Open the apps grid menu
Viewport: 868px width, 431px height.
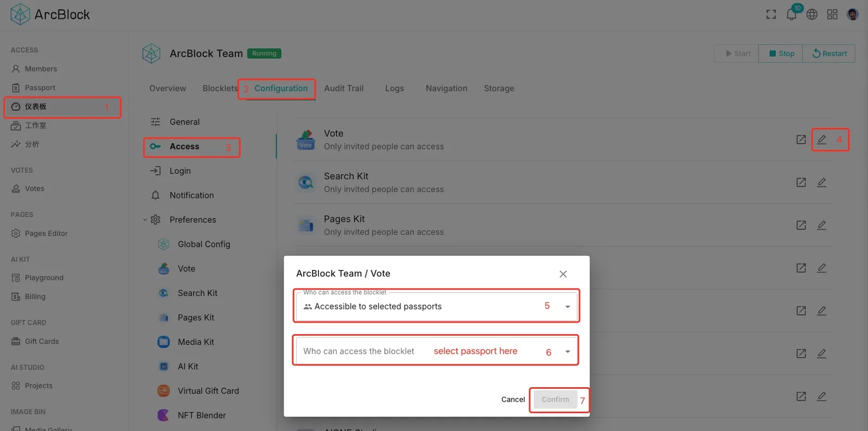832,15
